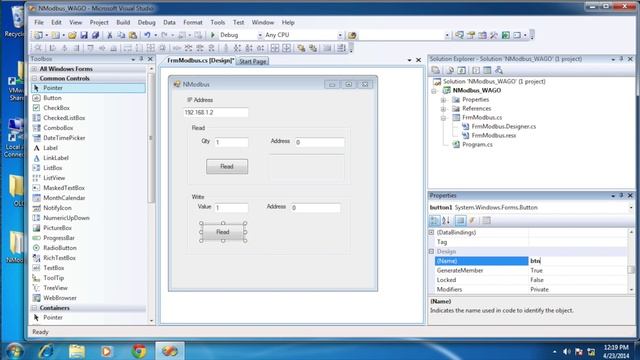
Task: Collapse the FrmModbus.cs tree node
Action: 443,118
